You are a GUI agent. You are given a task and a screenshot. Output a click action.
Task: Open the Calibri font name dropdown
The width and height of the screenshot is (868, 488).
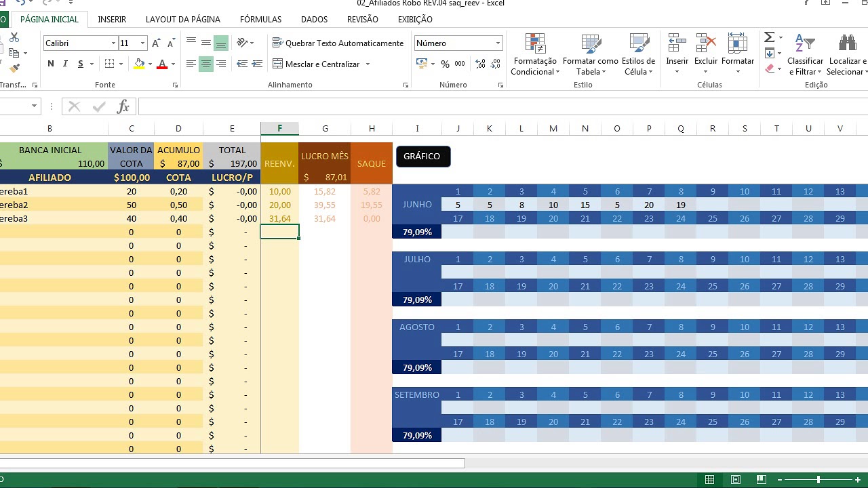pyautogui.click(x=113, y=43)
